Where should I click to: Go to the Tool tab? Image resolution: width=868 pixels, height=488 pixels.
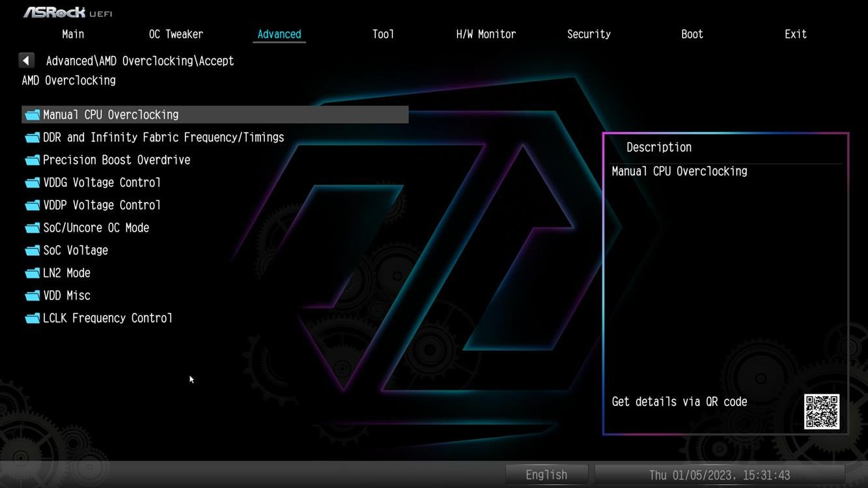pyautogui.click(x=383, y=34)
